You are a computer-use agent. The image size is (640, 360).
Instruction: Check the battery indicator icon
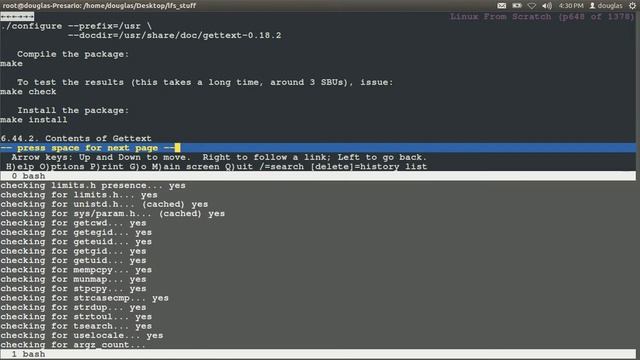517,6
